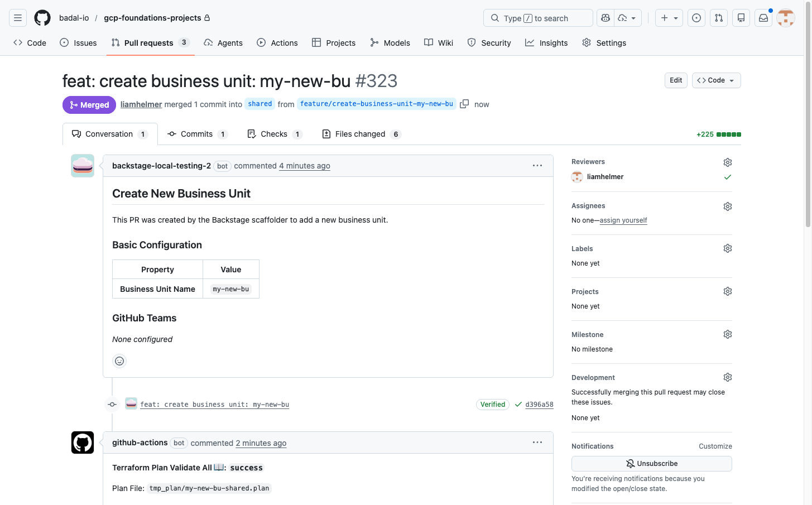Open the create new plus dropdown
Viewport: 812px width, 505px height.
669,18
